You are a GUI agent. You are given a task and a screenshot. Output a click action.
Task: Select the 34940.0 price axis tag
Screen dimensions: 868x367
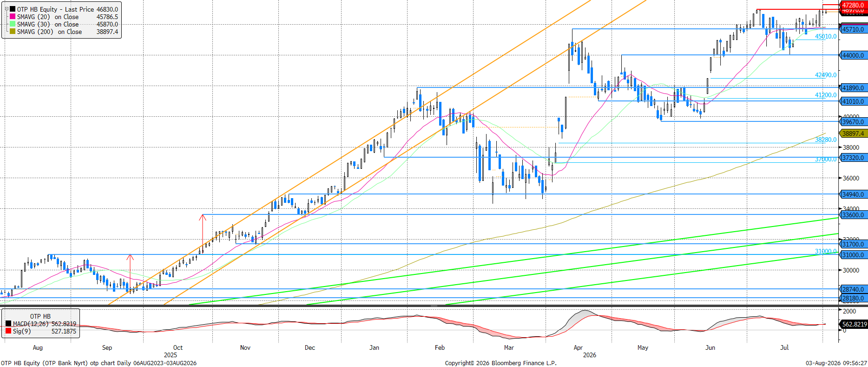click(854, 194)
